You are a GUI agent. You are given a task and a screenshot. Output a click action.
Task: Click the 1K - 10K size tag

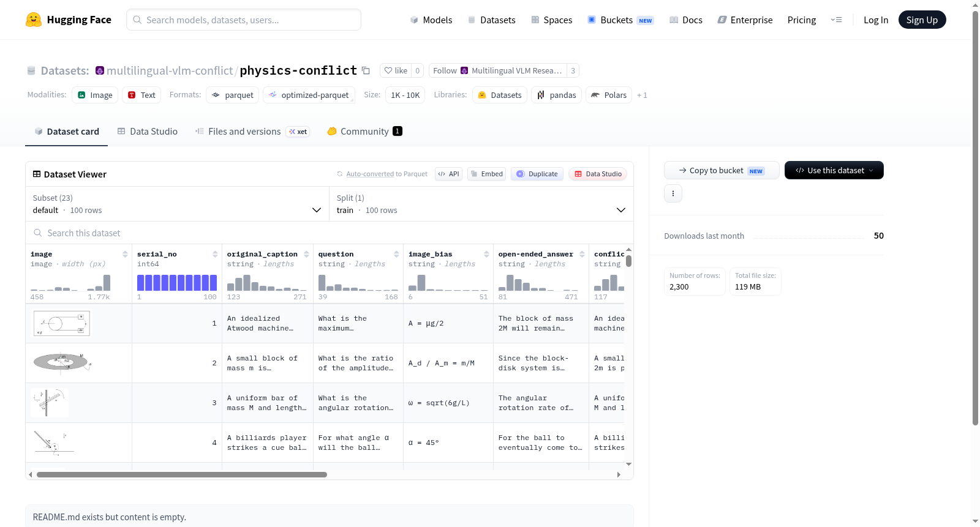[x=405, y=95]
